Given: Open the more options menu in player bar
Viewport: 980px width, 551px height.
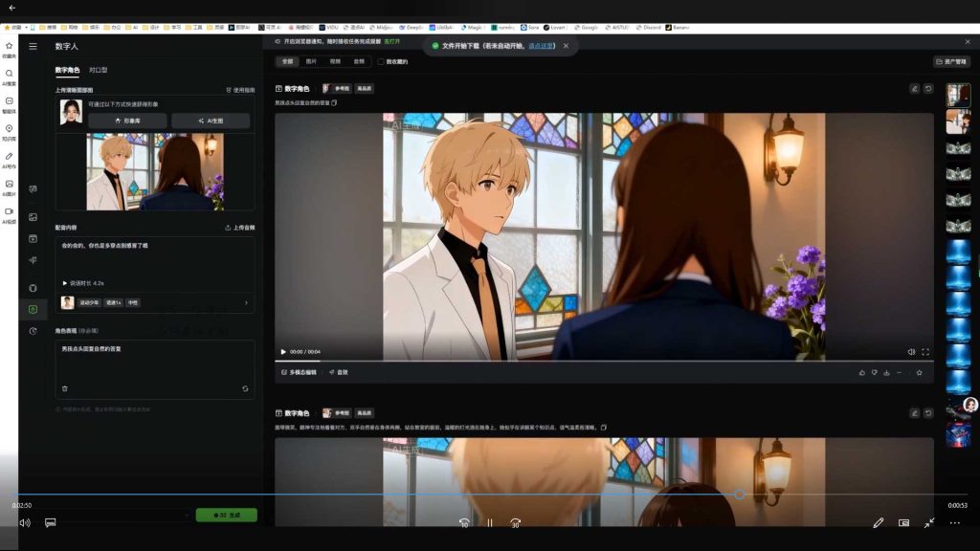Looking at the screenshot, I should tap(954, 523).
